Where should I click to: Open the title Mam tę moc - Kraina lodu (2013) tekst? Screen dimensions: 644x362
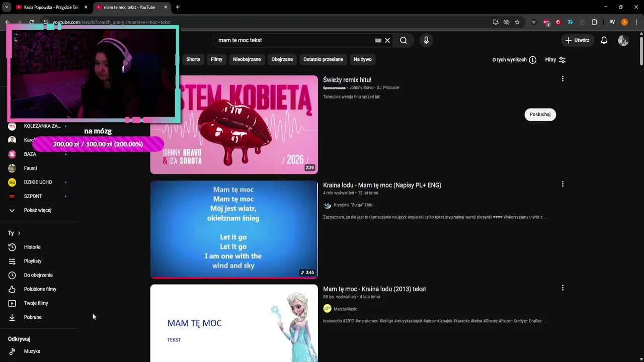click(374, 289)
